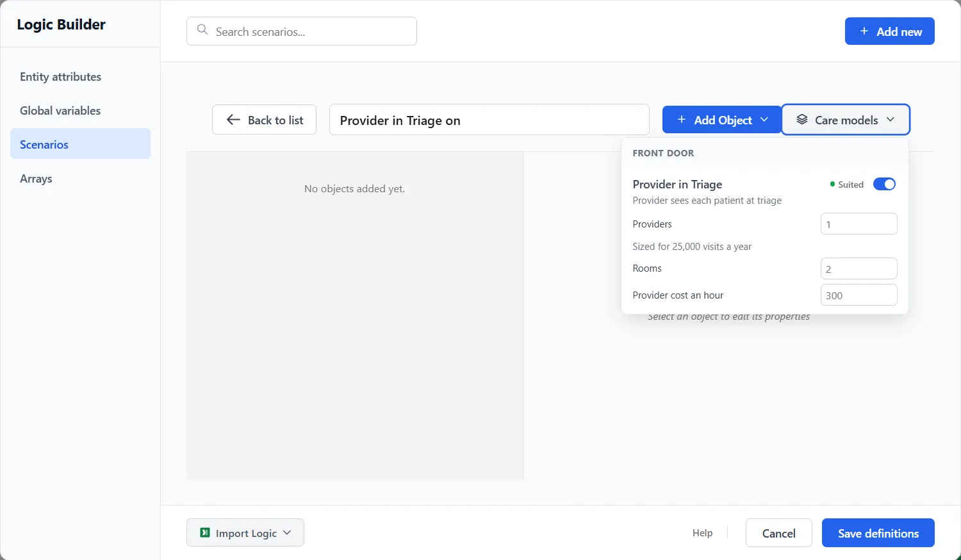Go to Global variables section
Screen dimensions: 961x560
pyautogui.click(x=80, y=111)
